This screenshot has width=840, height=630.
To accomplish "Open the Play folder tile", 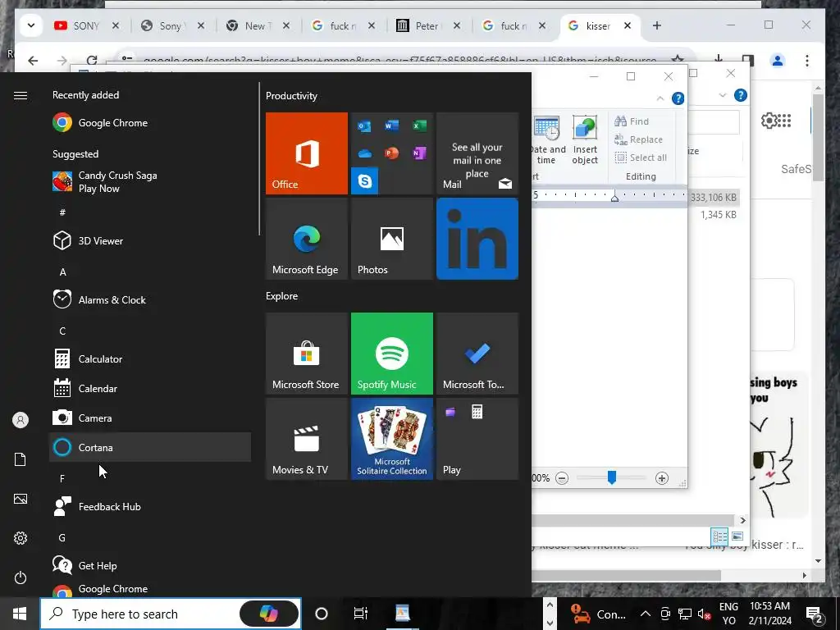I will click(x=477, y=439).
